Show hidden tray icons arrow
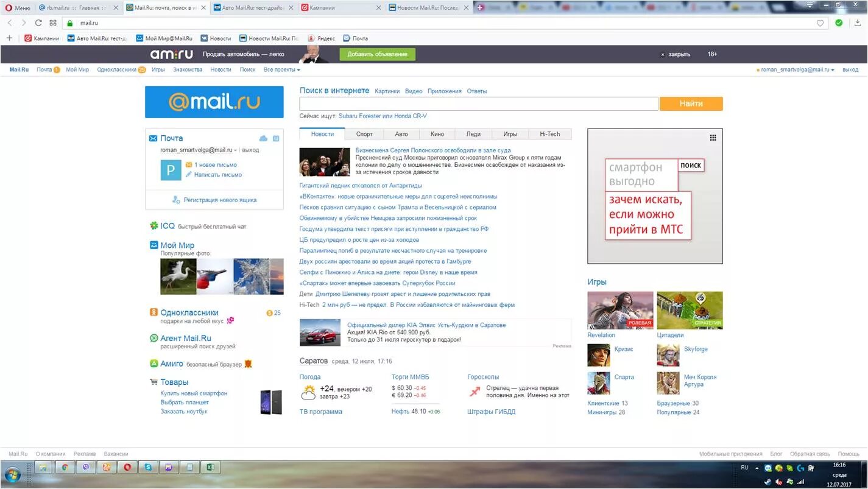The width and height of the screenshot is (868, 489). pos(757,468)
